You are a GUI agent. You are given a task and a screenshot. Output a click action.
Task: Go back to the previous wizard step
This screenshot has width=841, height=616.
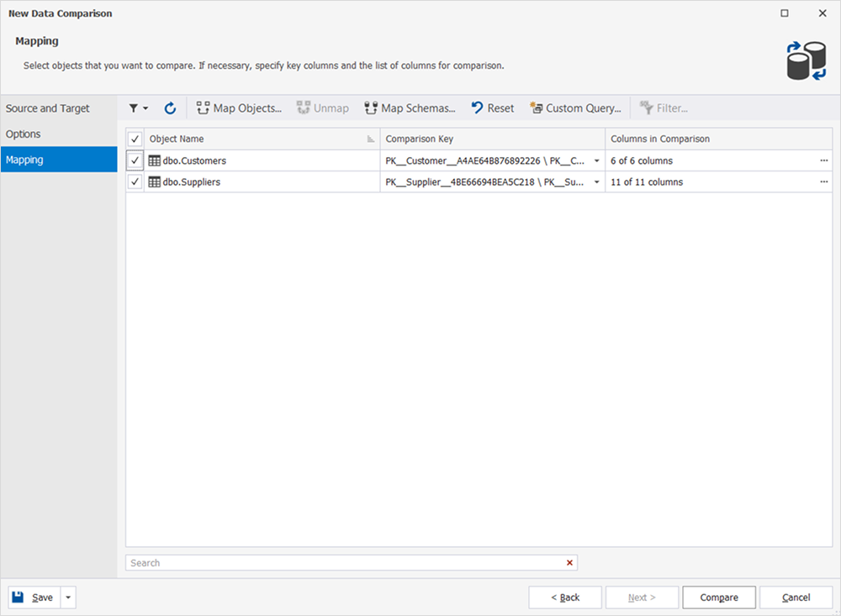click(564, 597)
